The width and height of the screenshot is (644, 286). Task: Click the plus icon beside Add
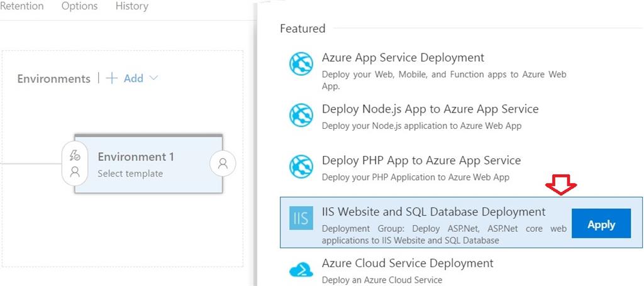tap(112, 79)
